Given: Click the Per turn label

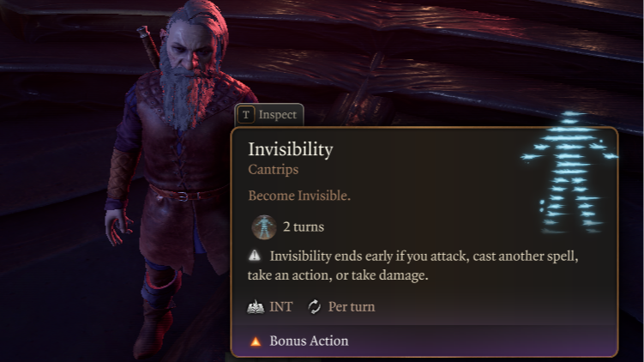Looking at the screenshot, I should point(352,307).
